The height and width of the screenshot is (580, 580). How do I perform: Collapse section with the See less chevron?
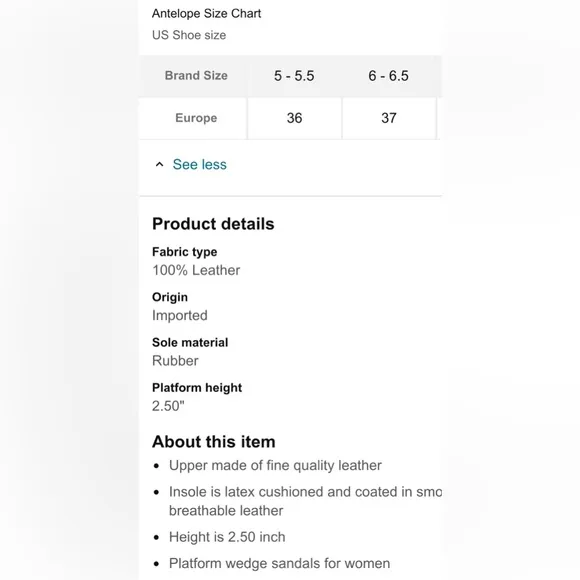coord(159,165)
